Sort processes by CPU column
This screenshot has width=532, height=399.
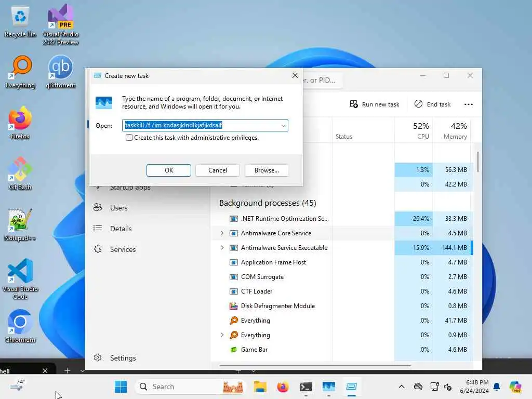pyautogui.click(x=414, y=130)
